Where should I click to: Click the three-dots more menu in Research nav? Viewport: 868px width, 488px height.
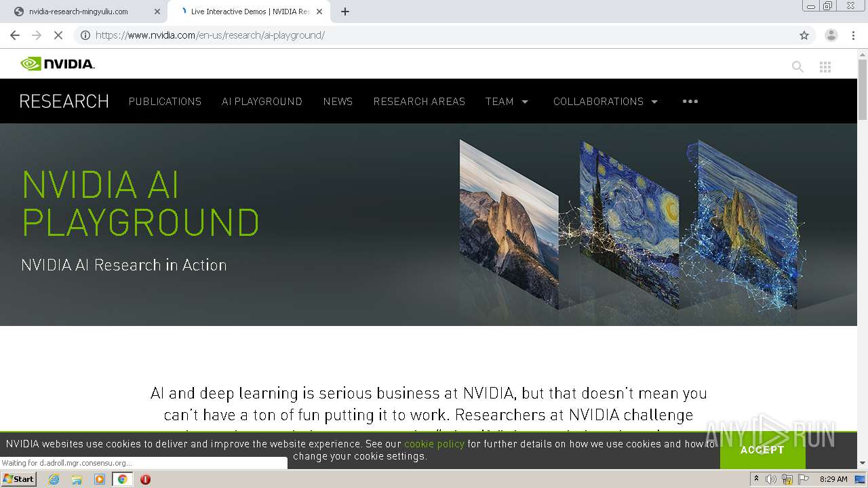pos(690,101)
